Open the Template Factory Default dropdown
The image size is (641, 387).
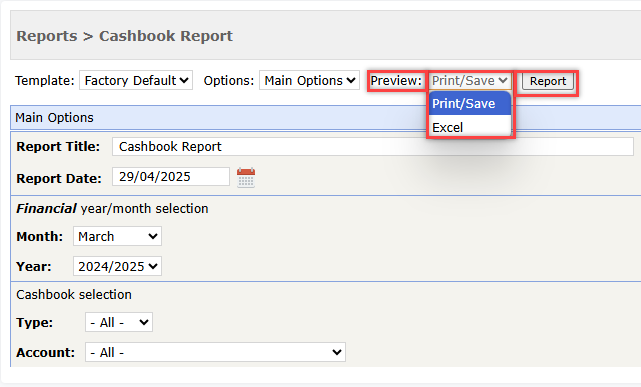point(136,81)
